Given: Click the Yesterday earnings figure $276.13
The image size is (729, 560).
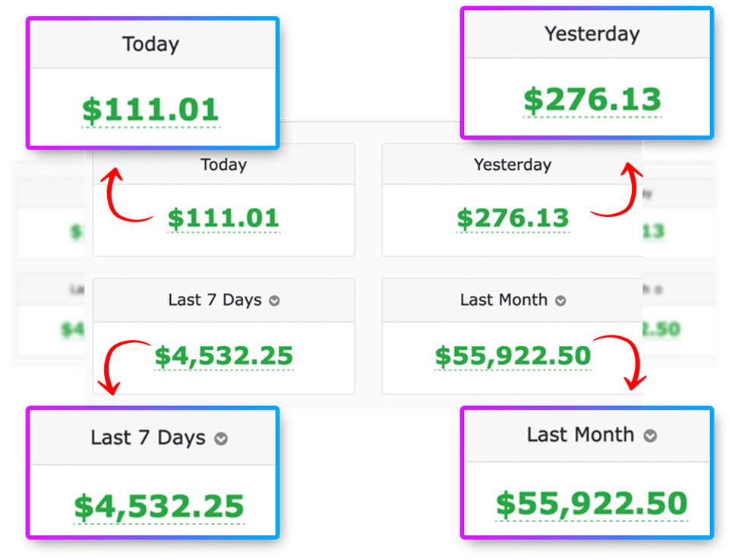Looking at the screenshot, I should pos(513,218).
